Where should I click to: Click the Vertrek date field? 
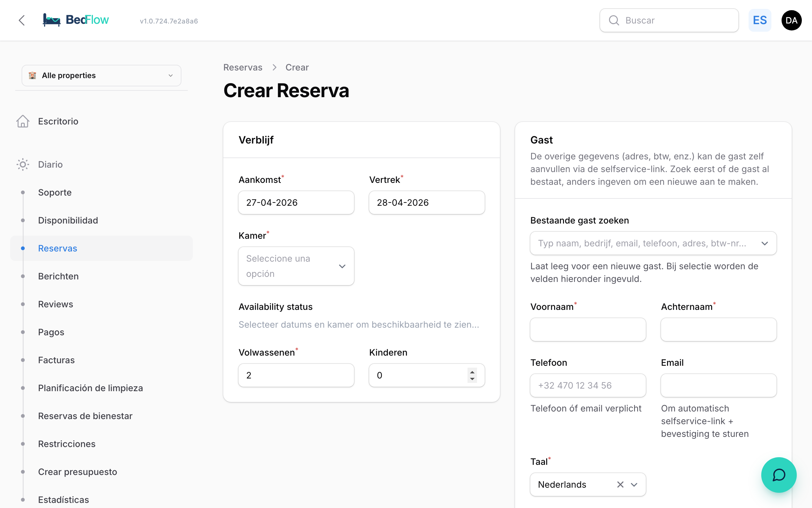427,203
